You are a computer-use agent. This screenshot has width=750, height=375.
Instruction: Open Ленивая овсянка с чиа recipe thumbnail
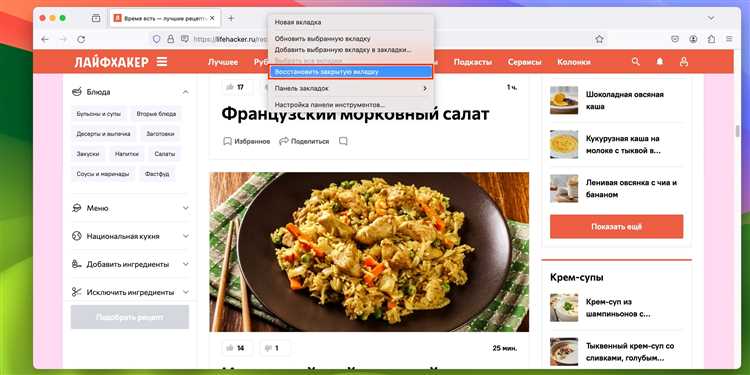[x=564, y=188]
